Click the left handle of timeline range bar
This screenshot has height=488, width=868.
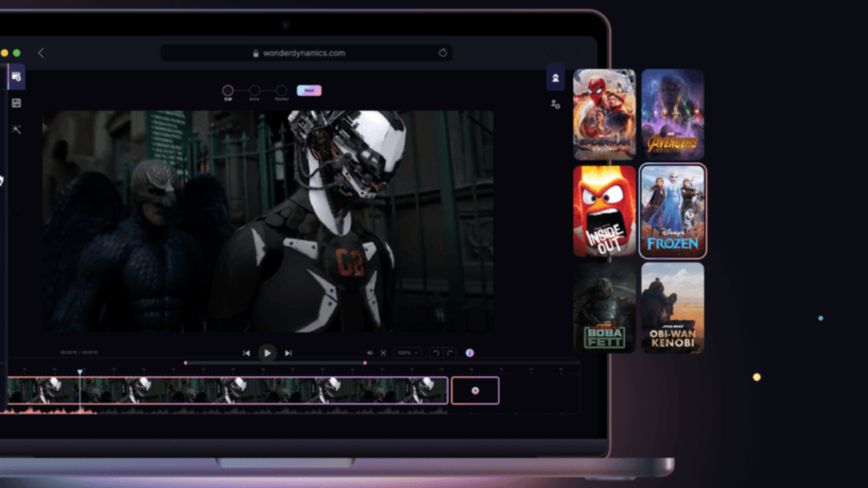[x=185, y=363]
